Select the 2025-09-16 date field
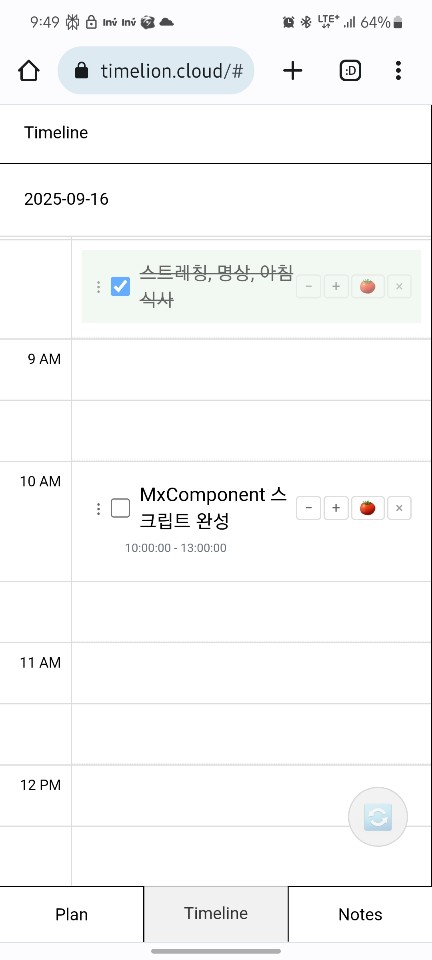 pos(215,199)
